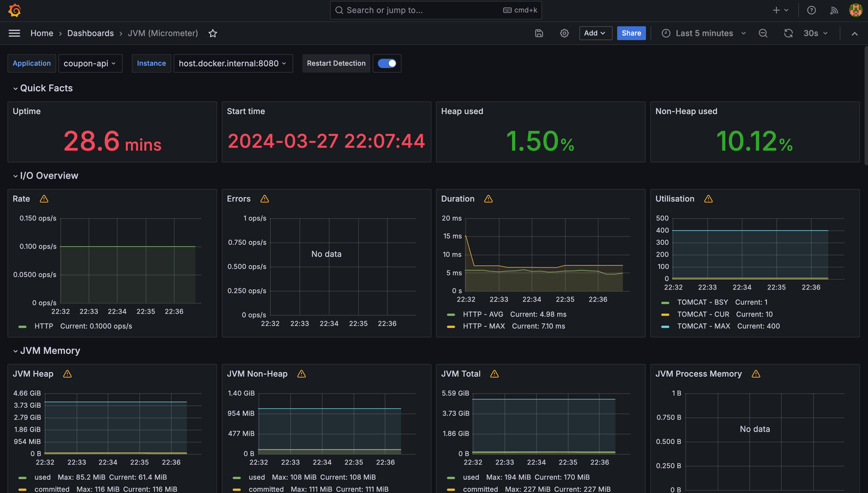Click the 2024-03-27 22:07:44 start time
The width and height of the screenshot is (868, 493).
(x=327, y=141)
